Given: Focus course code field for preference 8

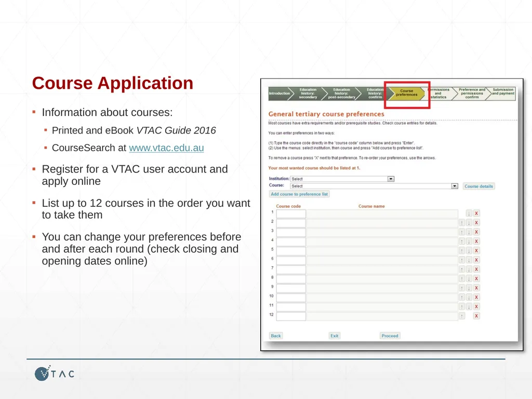Looking at the screenshot, I should coord(291,279).
